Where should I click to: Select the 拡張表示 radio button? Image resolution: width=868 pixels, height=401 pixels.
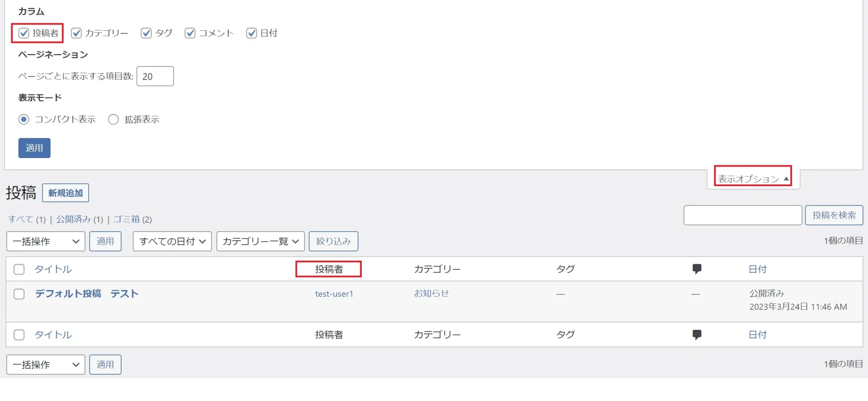click(113, 119)
